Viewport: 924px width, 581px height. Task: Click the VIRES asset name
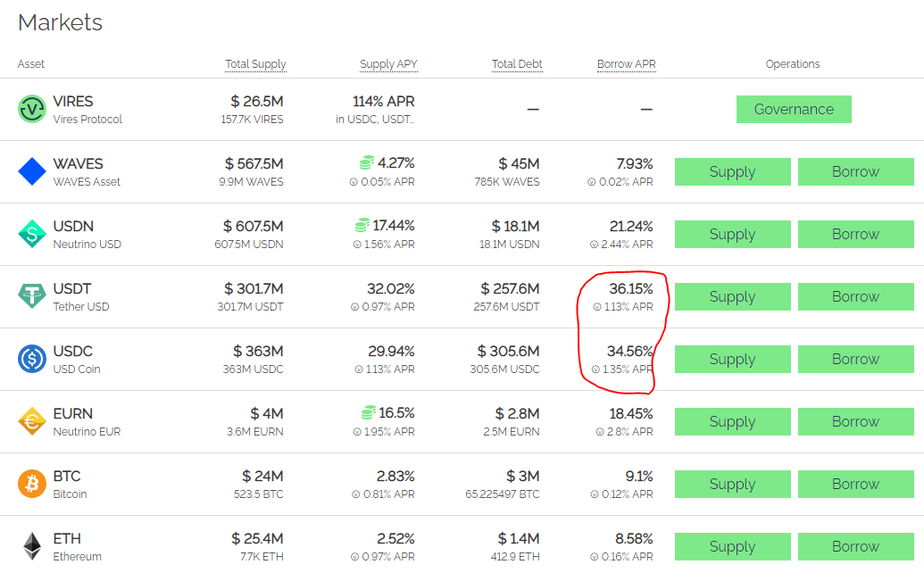pos(73,102)
